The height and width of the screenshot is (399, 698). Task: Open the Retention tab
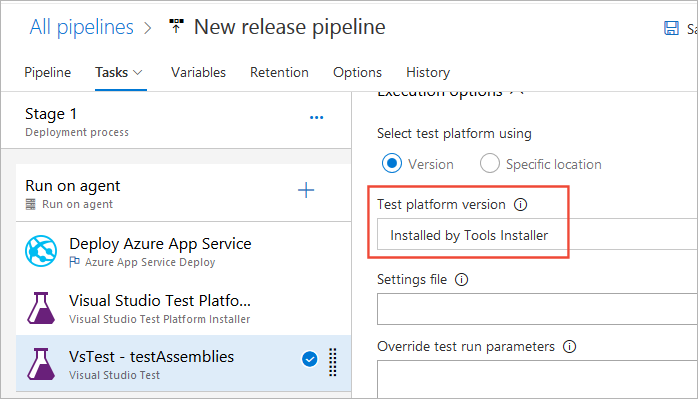pyautogui.click(x=279, y=72)
